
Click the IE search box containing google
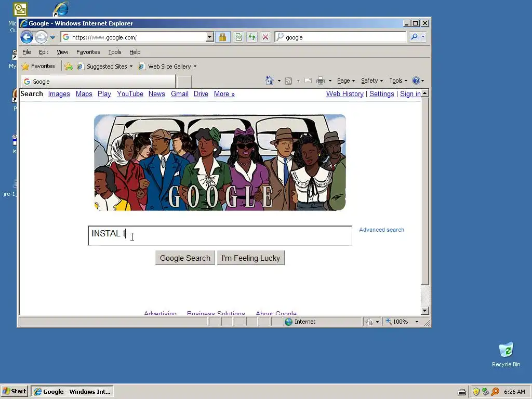(340, 37)
